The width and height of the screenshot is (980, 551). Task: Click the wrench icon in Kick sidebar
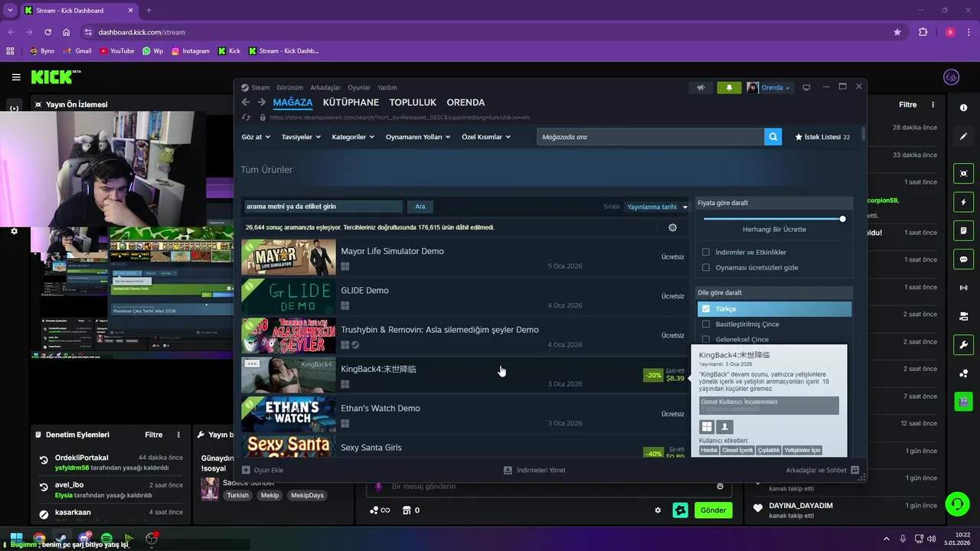coord(963,344)
